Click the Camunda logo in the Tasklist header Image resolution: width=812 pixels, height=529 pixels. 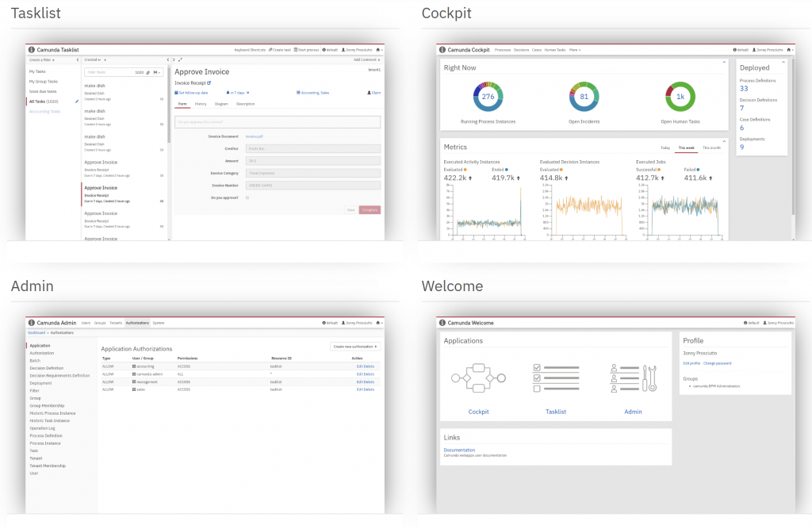coord(32,50)
